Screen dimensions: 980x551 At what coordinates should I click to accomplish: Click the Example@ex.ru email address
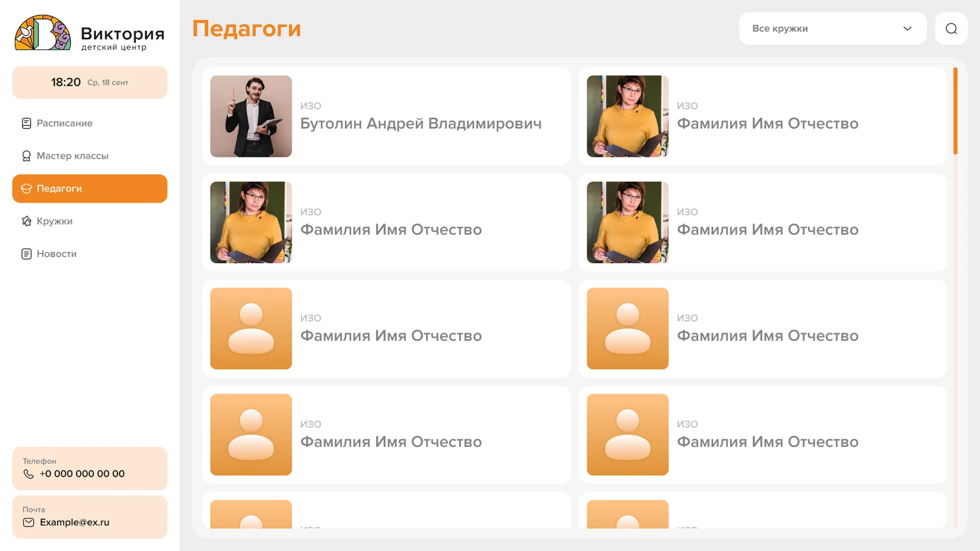[x=75, y=522]
